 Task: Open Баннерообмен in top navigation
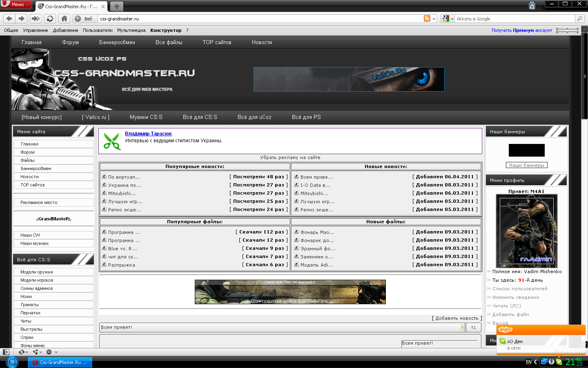point(117,42)
